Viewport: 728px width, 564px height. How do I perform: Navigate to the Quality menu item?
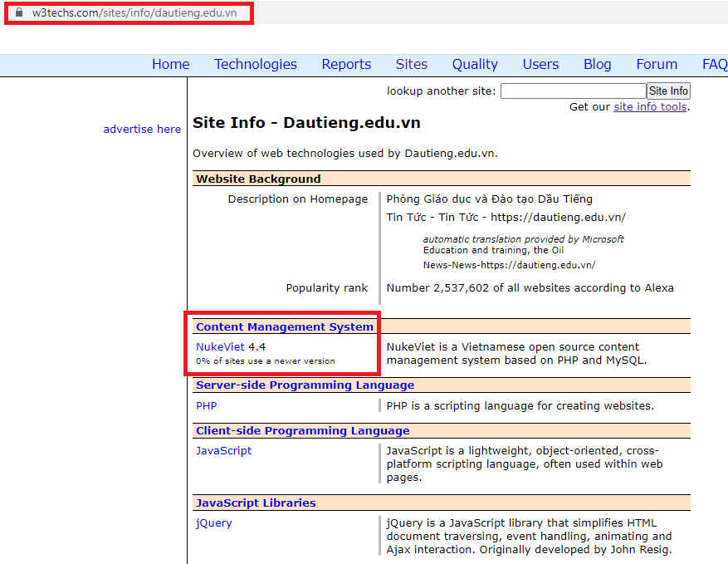tap(475, 64)
